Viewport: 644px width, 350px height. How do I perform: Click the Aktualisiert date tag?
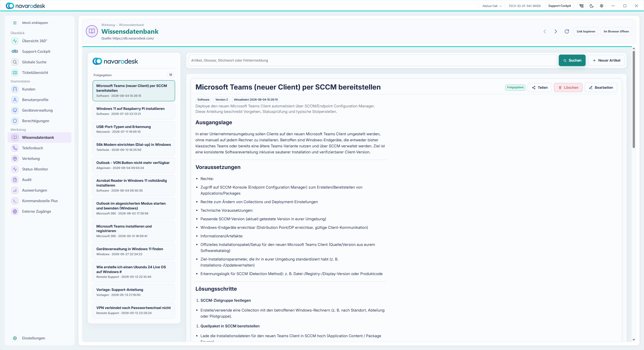pos(256,100)
